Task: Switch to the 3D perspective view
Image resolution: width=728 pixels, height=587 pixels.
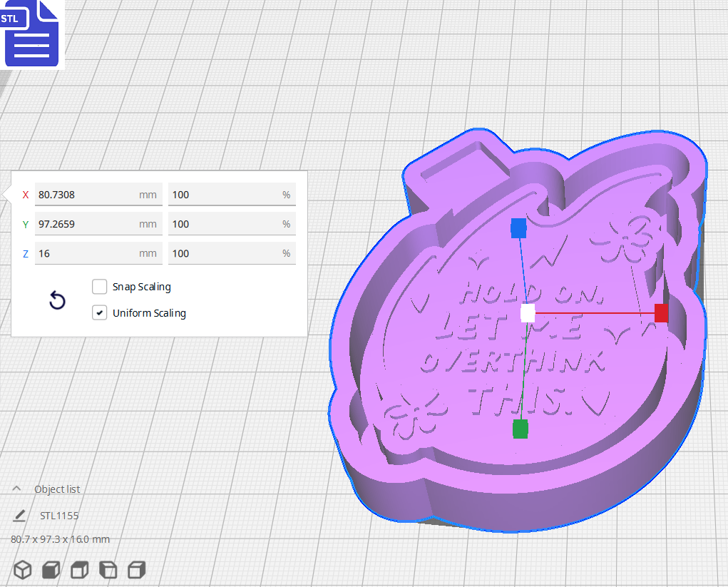Action: click(21, 570)
